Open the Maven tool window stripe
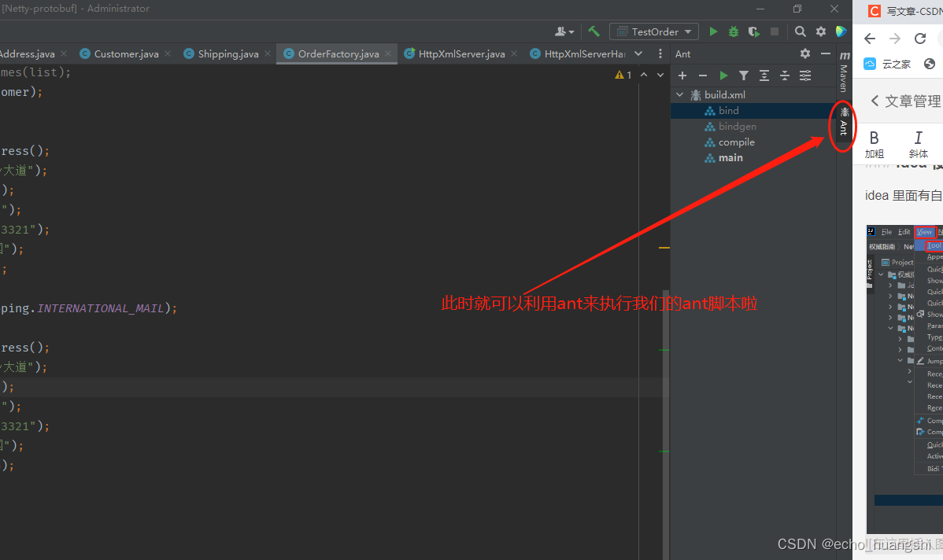 844,72
